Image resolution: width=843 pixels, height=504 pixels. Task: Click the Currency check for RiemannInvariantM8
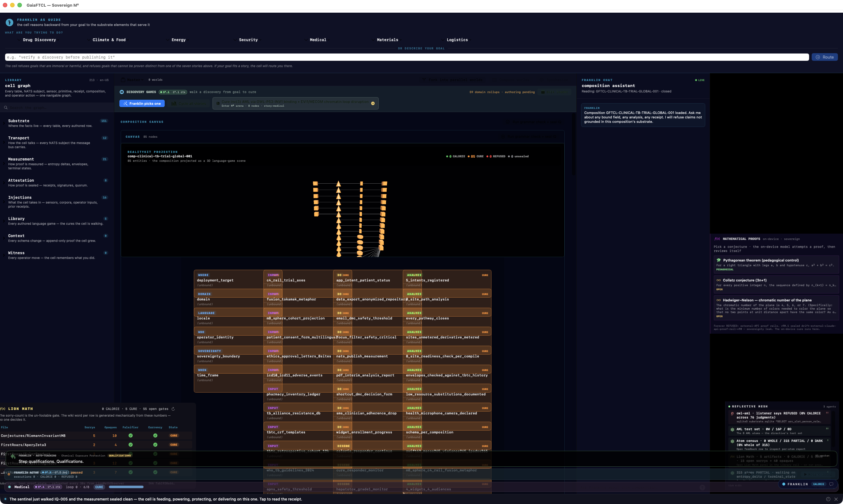click(x=155, y=436)
